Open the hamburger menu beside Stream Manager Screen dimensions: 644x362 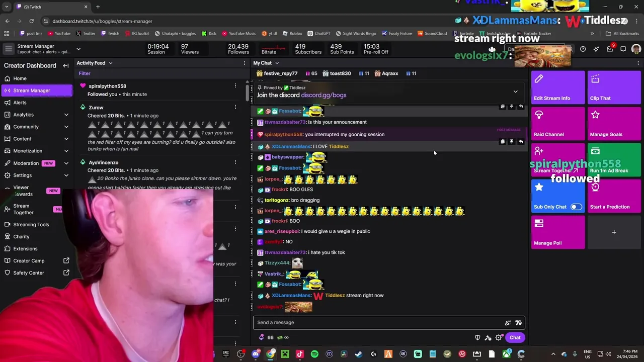(x=9, y=49)
